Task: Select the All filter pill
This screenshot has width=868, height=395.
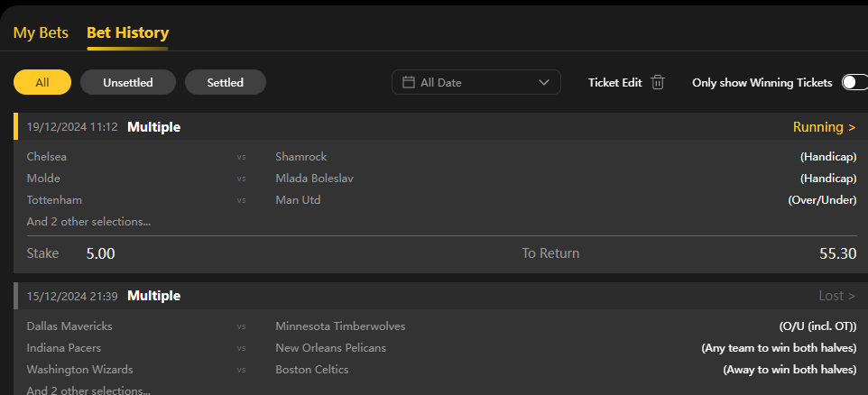Action: [x=42, y=82]
